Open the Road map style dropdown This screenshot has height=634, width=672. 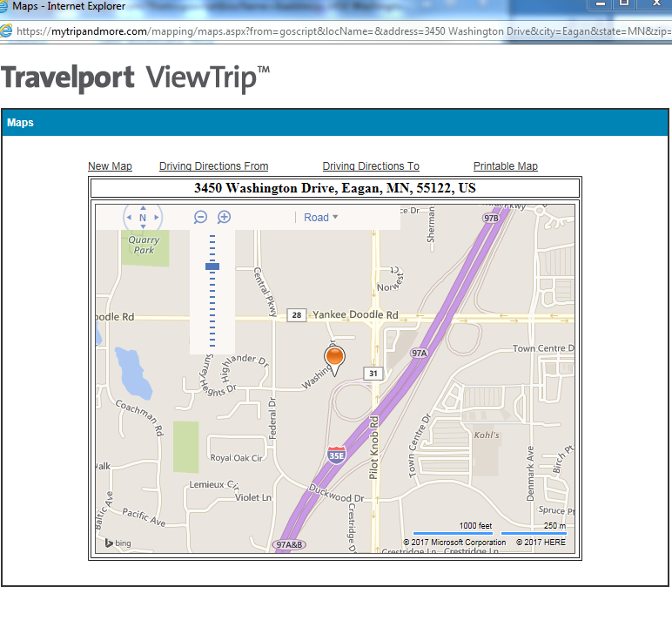click(320, 218)
